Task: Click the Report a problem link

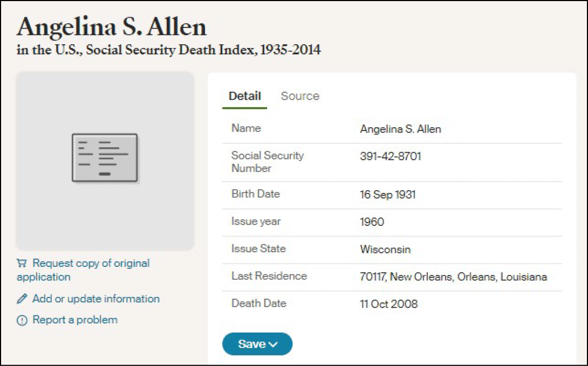Action: [75, 320]
